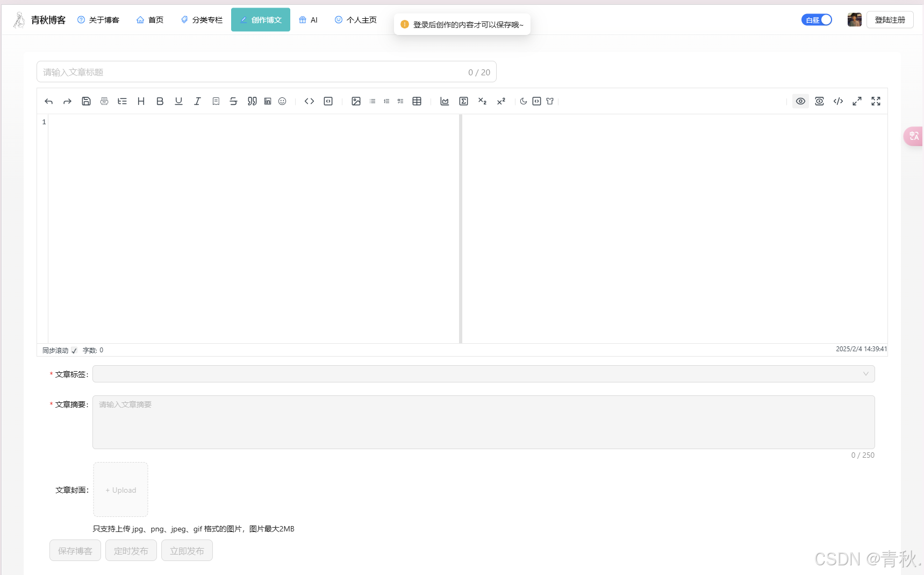Image resolution: width=924 pixels, height=575 pixels.
Task: Toggle the preview eye icon
Action: pyautogui.click(x=800, y=101)
